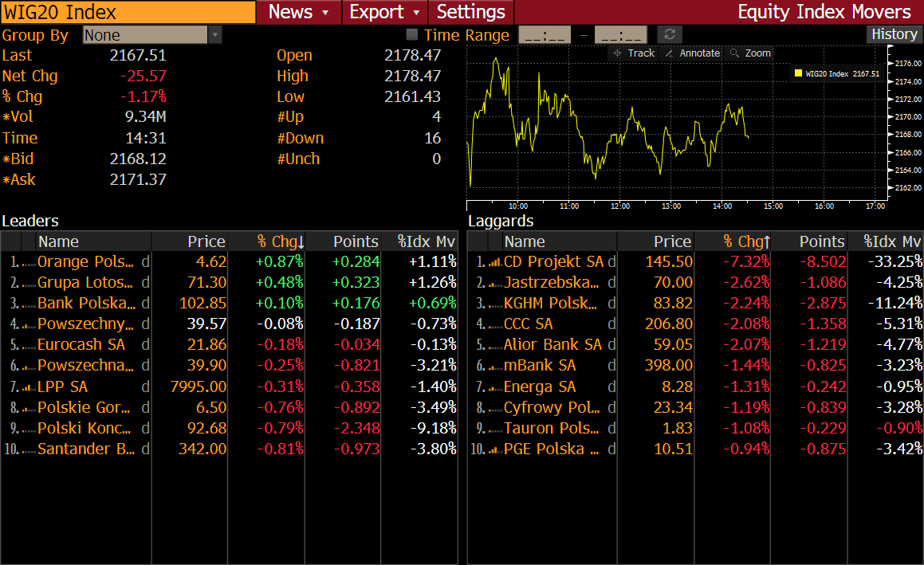Image resolution: width=924 pixels, height=565 pixels.
Task: Click the Time Range start time field
Action: pyautogui.click(x=545, y=35)
